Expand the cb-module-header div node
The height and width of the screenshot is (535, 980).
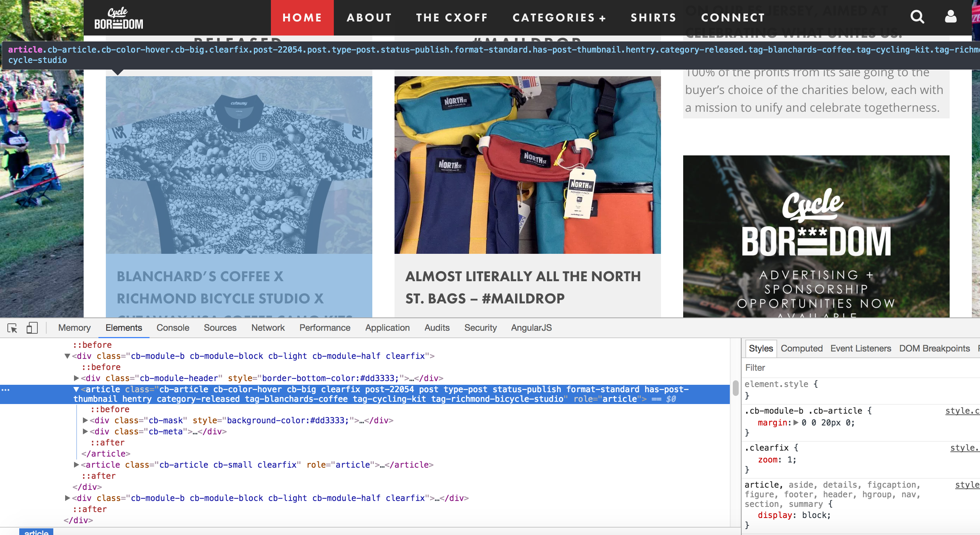pos(76,378)
